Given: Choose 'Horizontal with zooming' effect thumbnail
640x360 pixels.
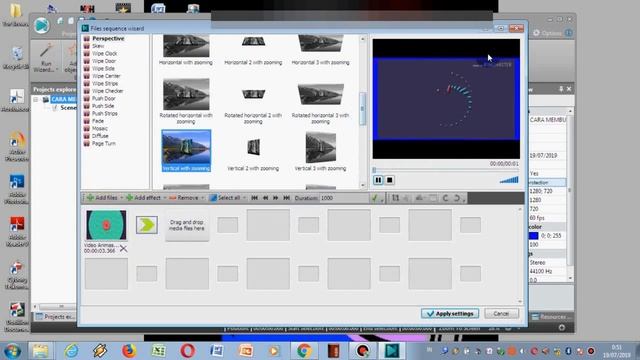Looking at the screenshot, I should [x=186, y=46].
